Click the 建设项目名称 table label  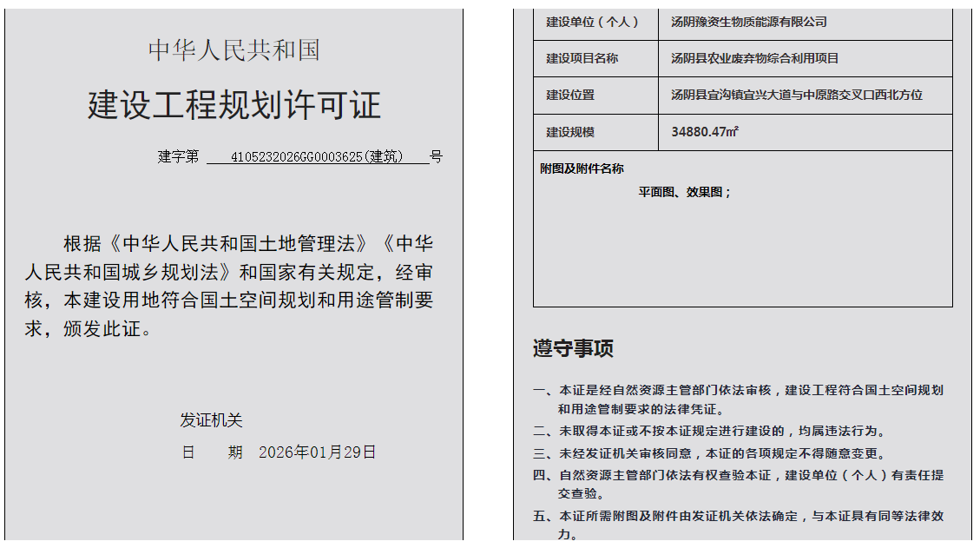582,58
